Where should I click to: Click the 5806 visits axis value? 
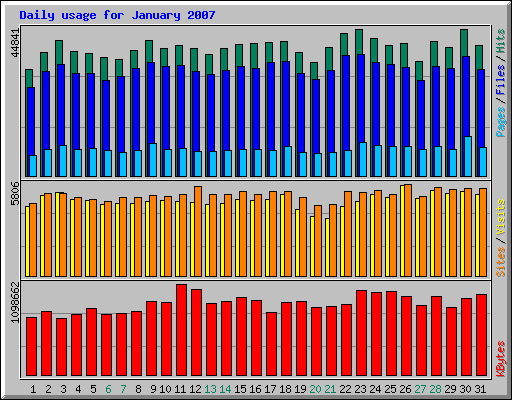[x=15, y=193]
